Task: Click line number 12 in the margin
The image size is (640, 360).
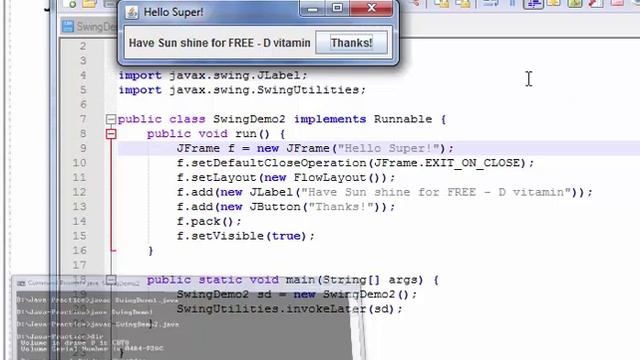Action: [x=79, y=192]
